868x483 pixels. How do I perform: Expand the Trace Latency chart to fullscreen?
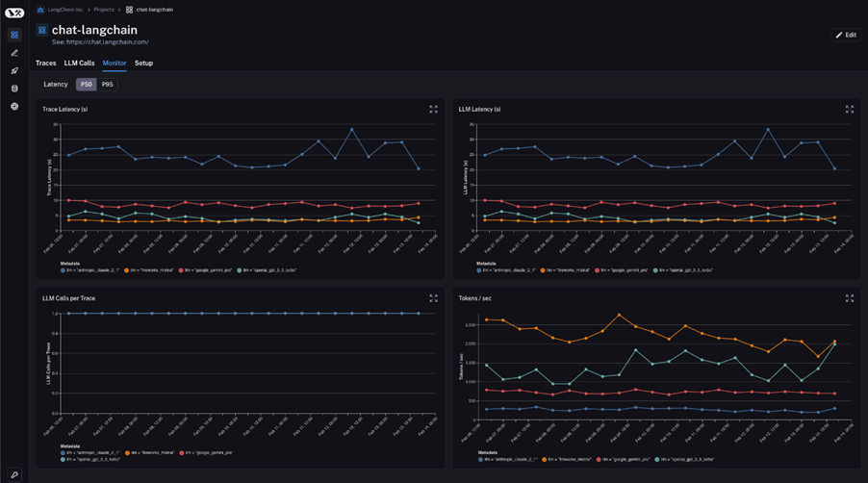click(433, 110)
